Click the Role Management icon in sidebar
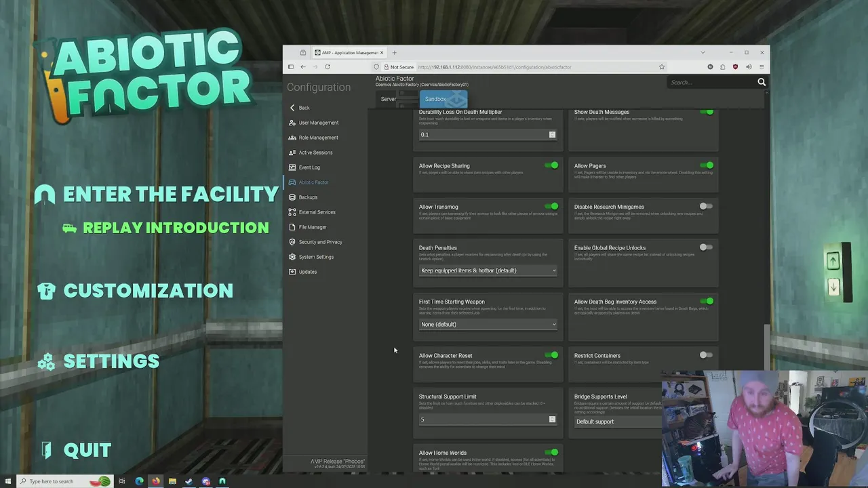868x488 pixels. pos(292,138)
